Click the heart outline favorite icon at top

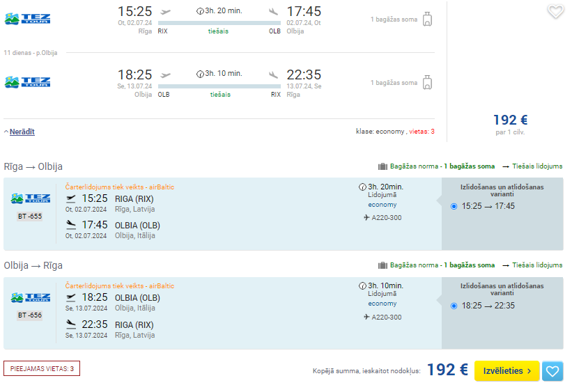pos(555,12)
